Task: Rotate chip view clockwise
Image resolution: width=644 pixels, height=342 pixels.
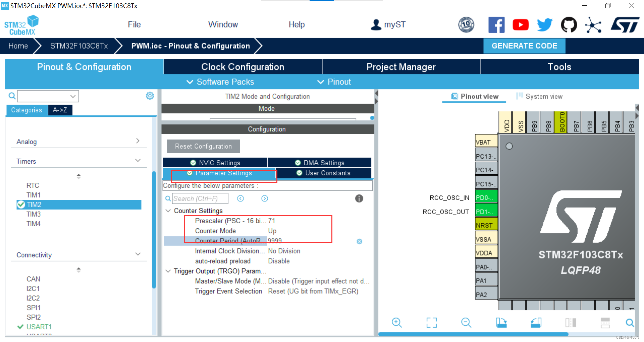Action: [501, 323]
